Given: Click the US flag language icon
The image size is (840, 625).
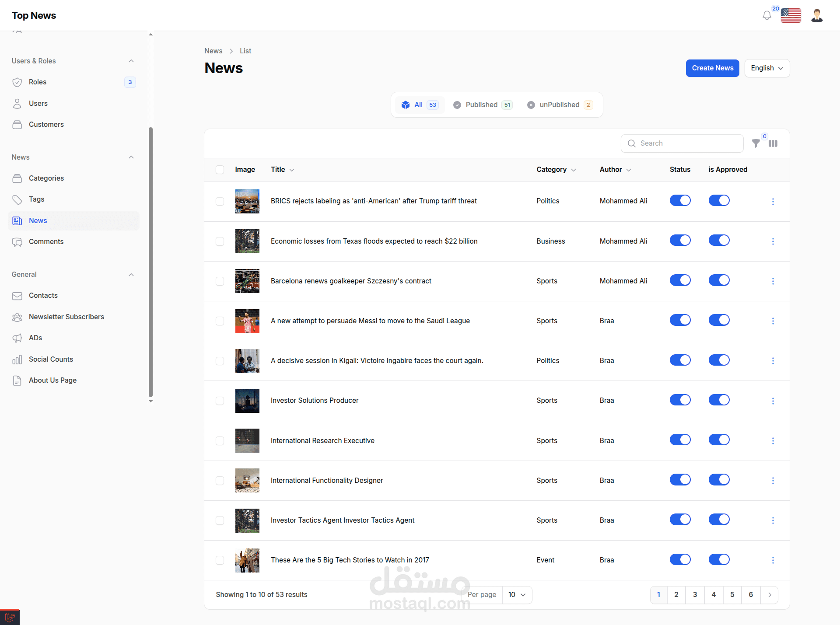Looking at the screenshot, I should pyautogui.click(x=791, y=16).
